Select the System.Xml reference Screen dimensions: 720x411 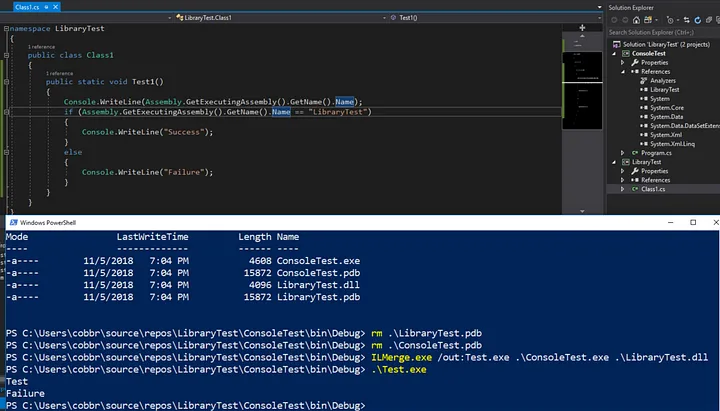click(666, 135)
